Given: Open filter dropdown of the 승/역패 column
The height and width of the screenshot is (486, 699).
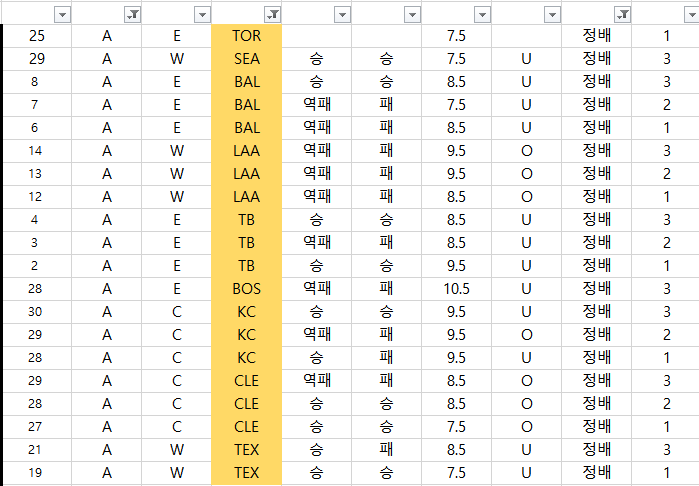Looking at the screenshot, I should coord(342,14).
